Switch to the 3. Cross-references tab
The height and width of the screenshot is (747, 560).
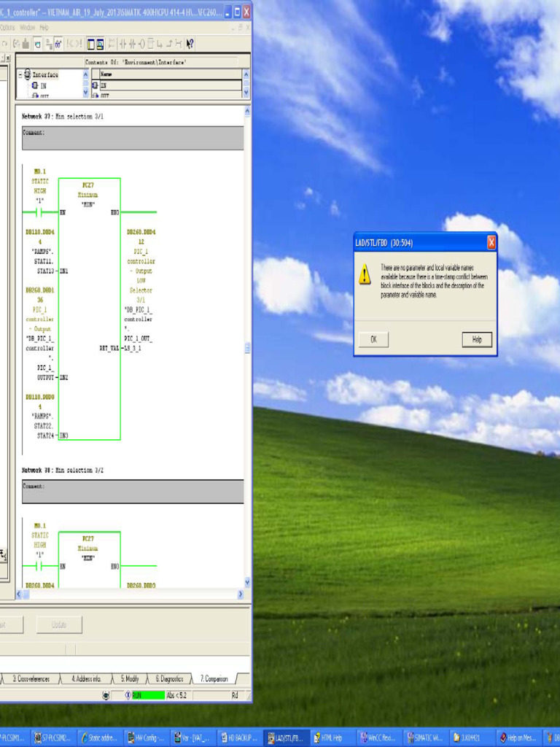31,679
